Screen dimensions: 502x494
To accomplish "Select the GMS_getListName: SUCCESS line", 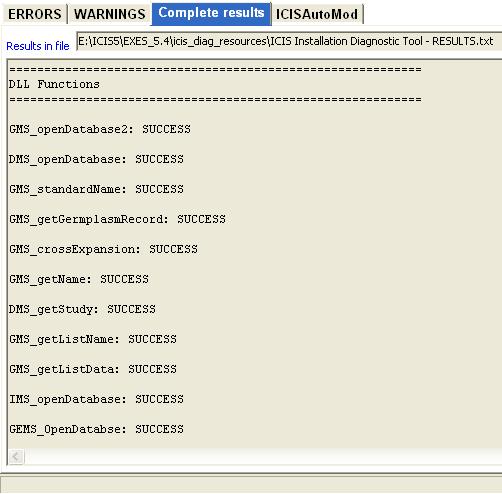I will [x=93, y=339].
